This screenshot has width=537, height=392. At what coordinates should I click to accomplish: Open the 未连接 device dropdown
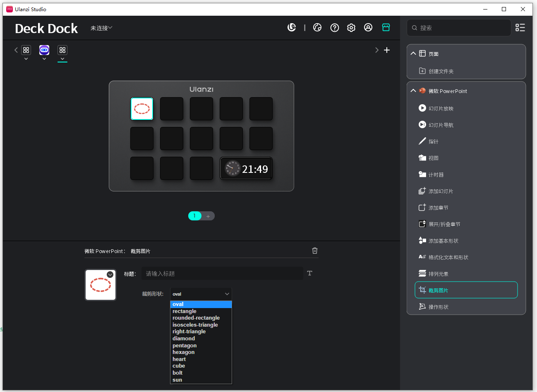(x=101, y=28)
